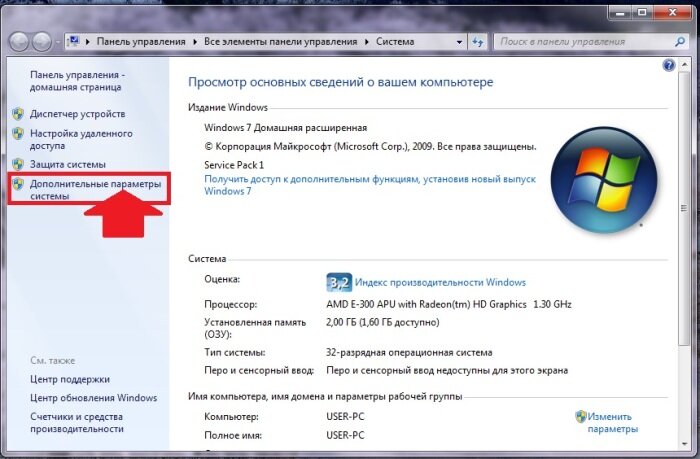
Task: Click link to get new Windows 7 edition
Action: click(370, 185)
